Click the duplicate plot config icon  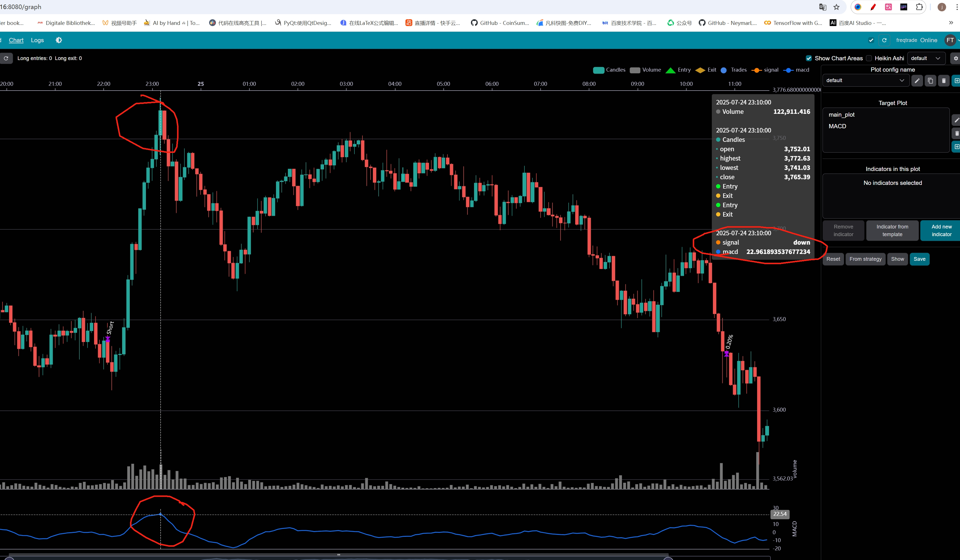pyautogui.click(x=930, y=81)
